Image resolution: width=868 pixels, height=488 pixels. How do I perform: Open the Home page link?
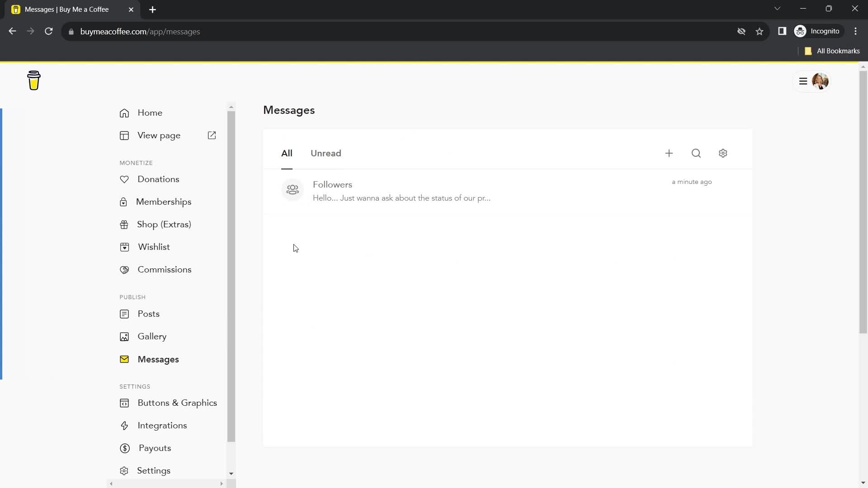[150, 113]
